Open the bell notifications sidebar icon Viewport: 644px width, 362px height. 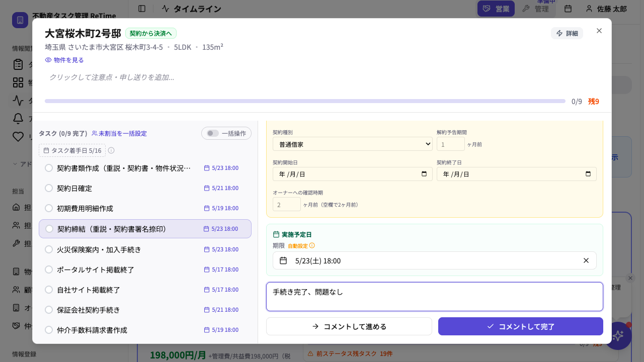click(18, 119)
